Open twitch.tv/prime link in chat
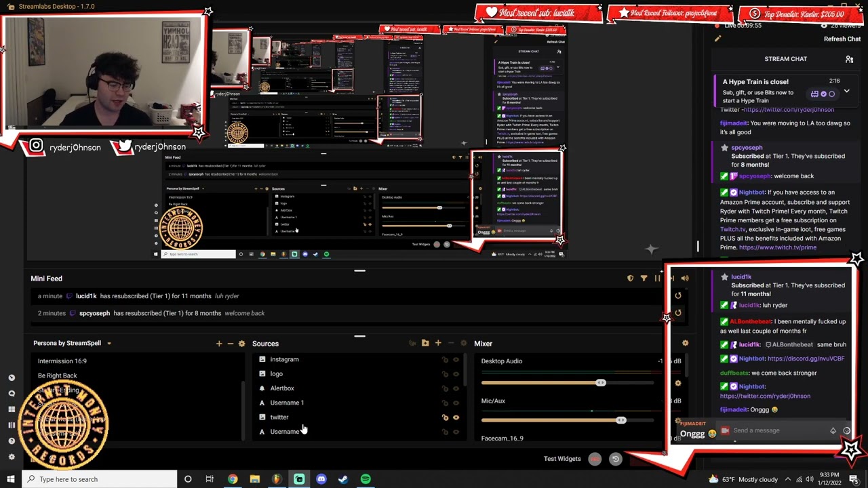The image size is (868, 488). [x=778, y=247]
